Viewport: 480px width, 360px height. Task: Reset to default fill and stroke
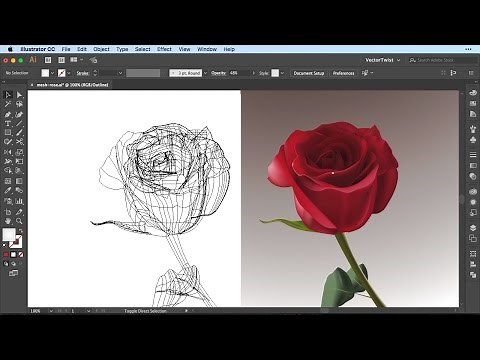coord(5,245)
